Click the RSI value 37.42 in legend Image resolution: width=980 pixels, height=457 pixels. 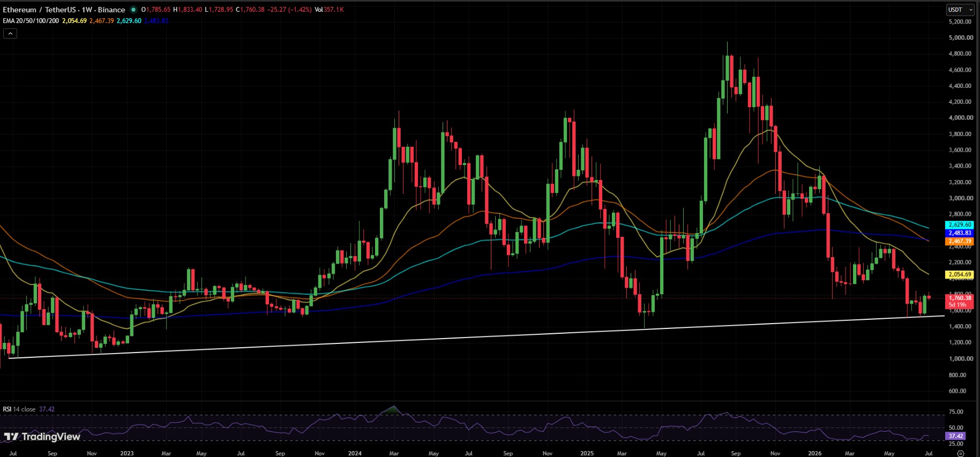(47, 409)
